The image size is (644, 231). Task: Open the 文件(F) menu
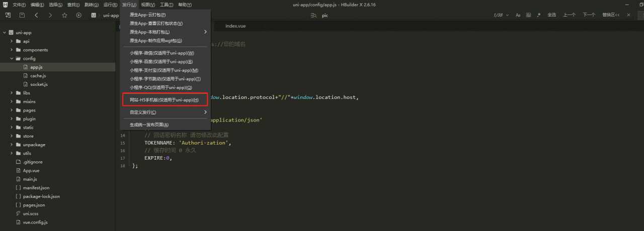(19, 5)
